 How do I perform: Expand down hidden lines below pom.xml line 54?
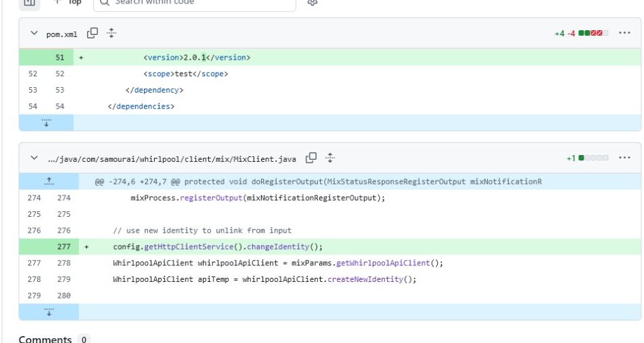point(47,123)
